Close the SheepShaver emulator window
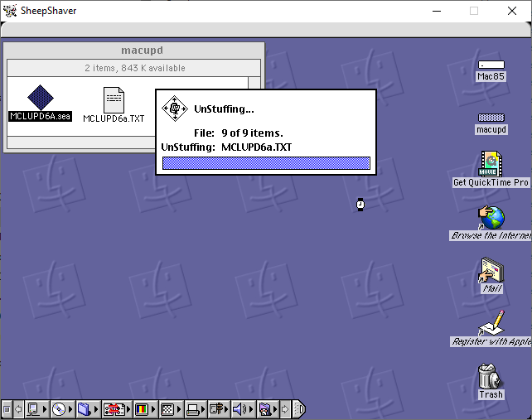 tap(512, 11)
